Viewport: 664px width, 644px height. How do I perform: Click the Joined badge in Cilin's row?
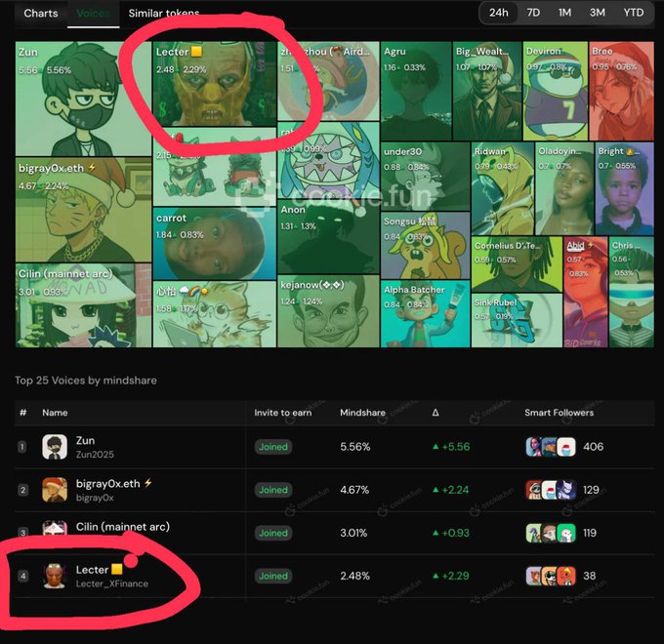click(273, 533)
